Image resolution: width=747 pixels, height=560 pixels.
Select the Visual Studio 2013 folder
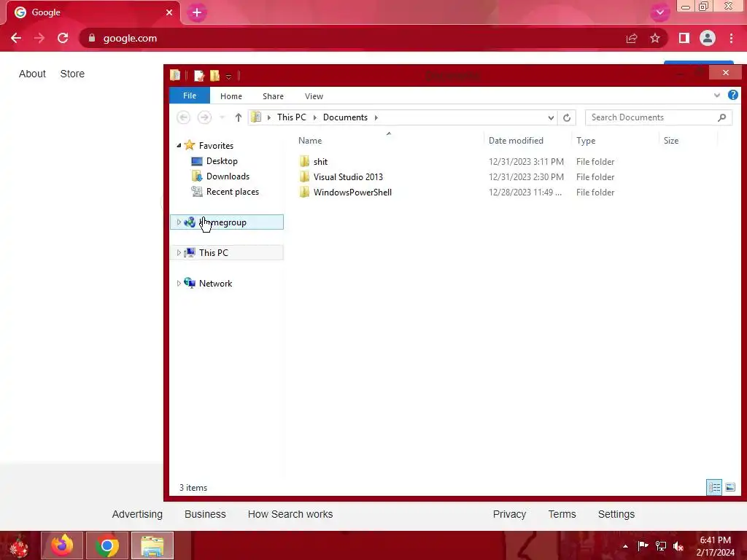click(x=348, y=177)
